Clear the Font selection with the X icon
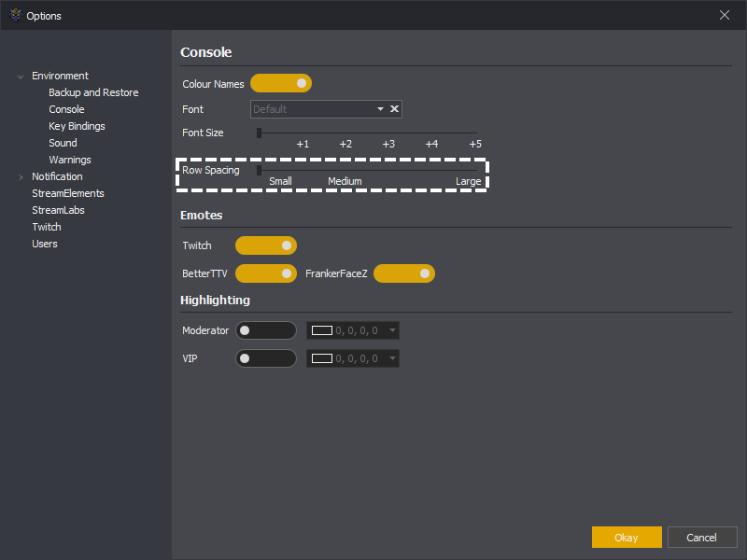The image size is (747, 560). [x=394, y=109]
